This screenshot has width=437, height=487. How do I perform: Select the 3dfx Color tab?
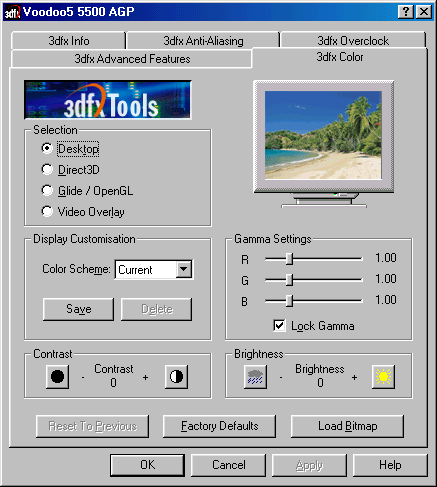(x=340, y=57)
